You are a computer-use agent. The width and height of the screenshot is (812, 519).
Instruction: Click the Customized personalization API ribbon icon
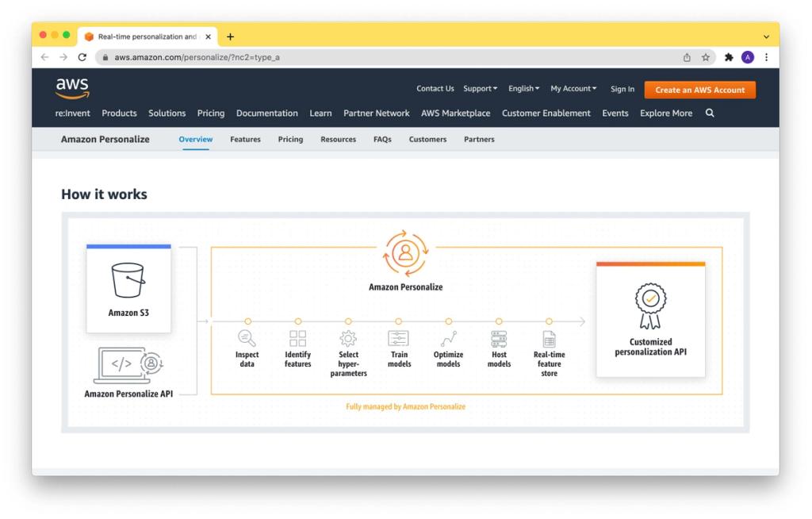coord(650,306)
